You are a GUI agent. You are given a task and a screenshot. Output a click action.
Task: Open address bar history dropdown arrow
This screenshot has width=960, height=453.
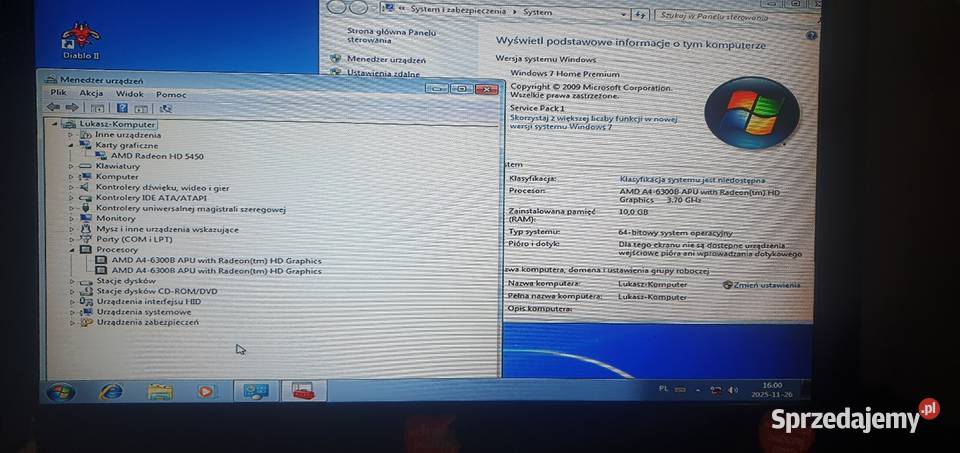pyautogui.click(x=623, y=14)
